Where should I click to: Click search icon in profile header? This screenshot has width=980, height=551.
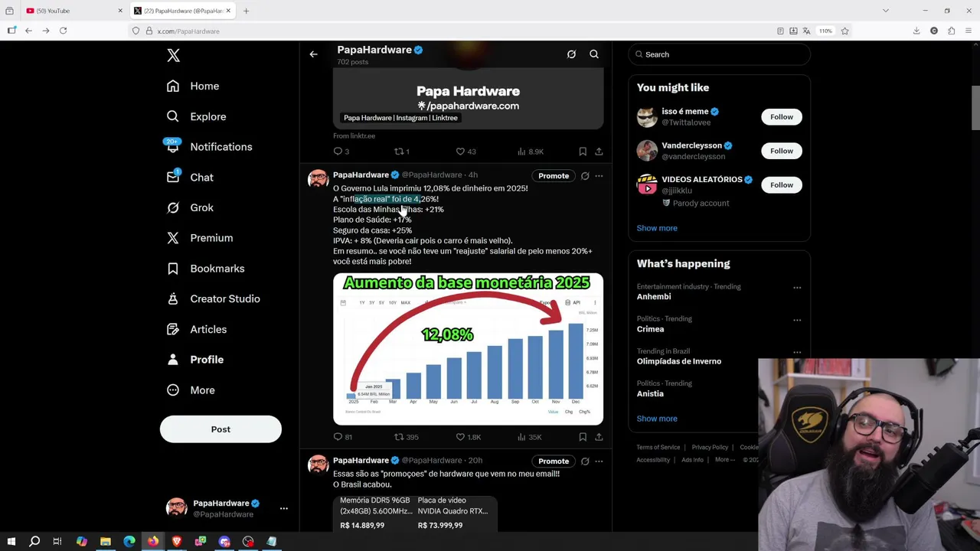(x=594, y=54)
